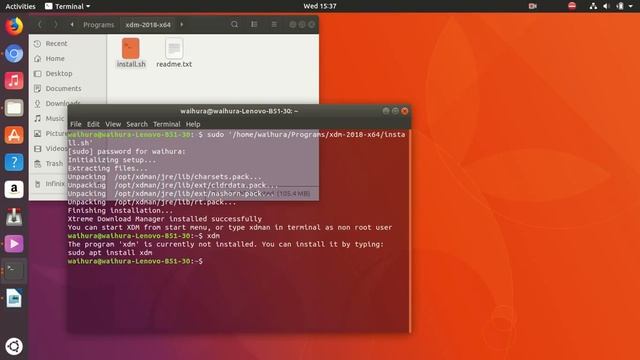Click screen recording indicator in top bar
This screenshot has width=640, height=360.
532,6
